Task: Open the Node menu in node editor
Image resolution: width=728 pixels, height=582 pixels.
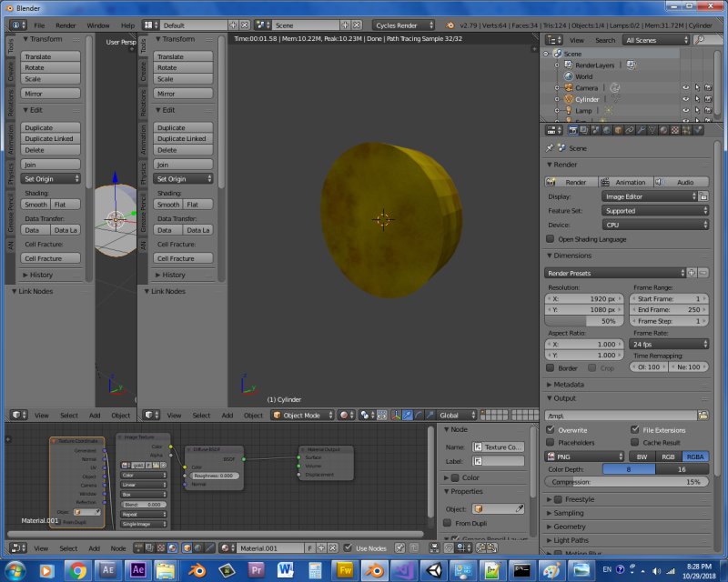Action: [x=118, y=548]
